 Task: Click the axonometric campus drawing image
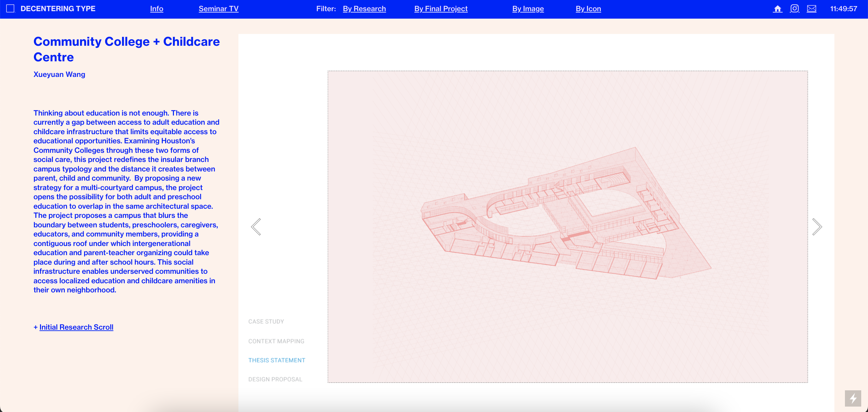point(568,227)
